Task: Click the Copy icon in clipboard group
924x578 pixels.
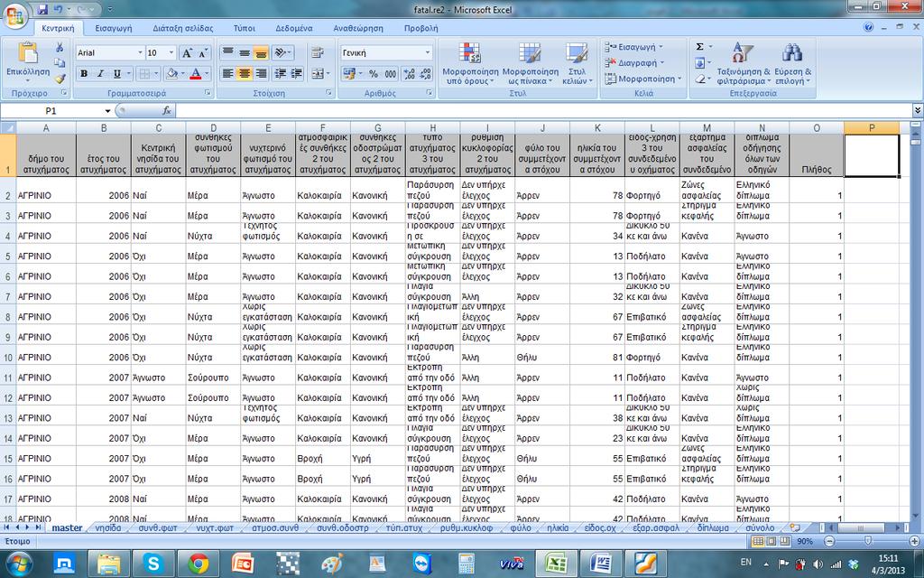Action: point(60,62)
